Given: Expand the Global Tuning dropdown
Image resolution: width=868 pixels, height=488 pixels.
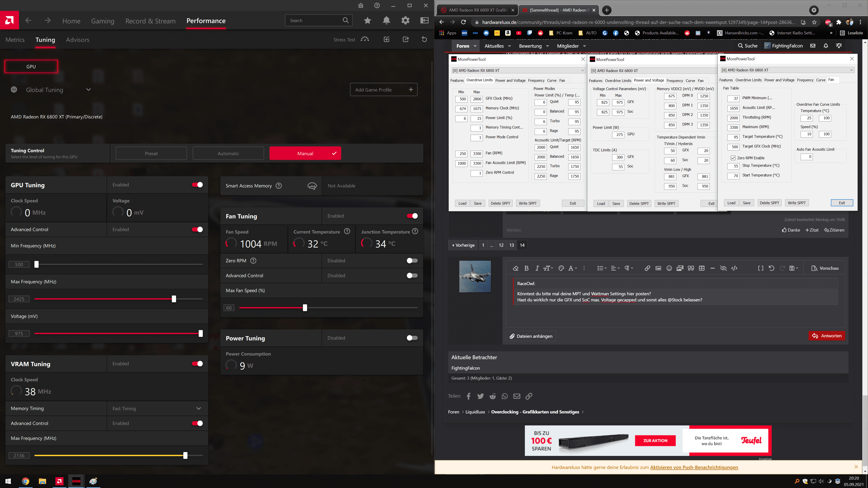Looking at the screenshot, I should (x=88, y=90).
